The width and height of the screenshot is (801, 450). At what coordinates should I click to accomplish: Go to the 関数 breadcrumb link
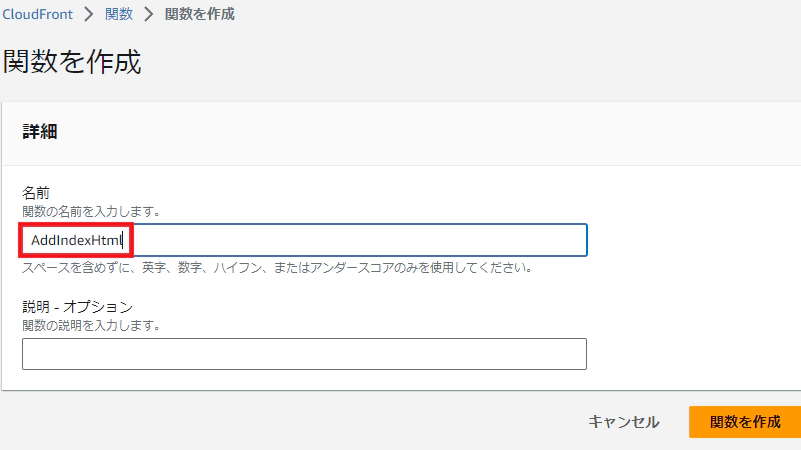click(119, 15)
